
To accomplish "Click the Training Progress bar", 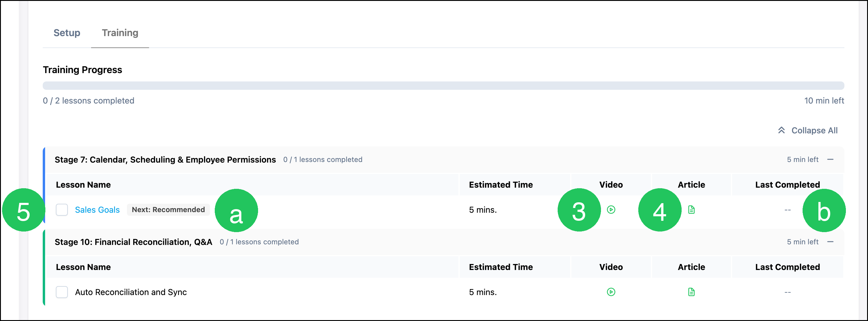I will point(443,85).
